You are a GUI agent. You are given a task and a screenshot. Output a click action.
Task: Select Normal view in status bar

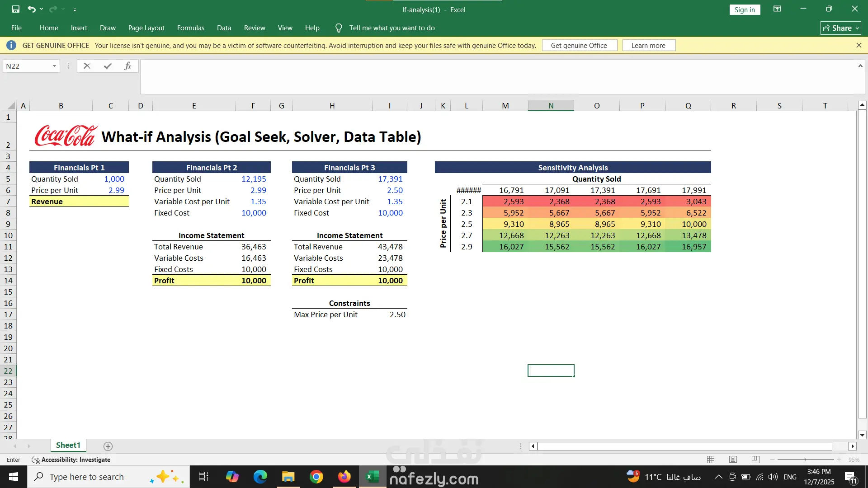pos(711,460)
